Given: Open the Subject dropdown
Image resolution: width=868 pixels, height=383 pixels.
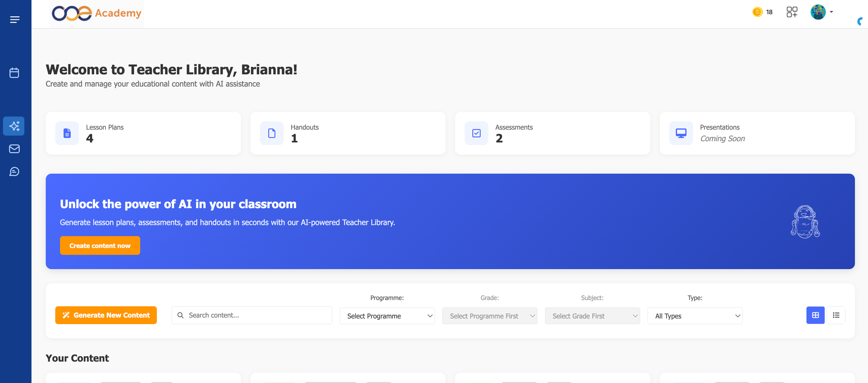Looking at the screenshot, I should coord(592,316).
